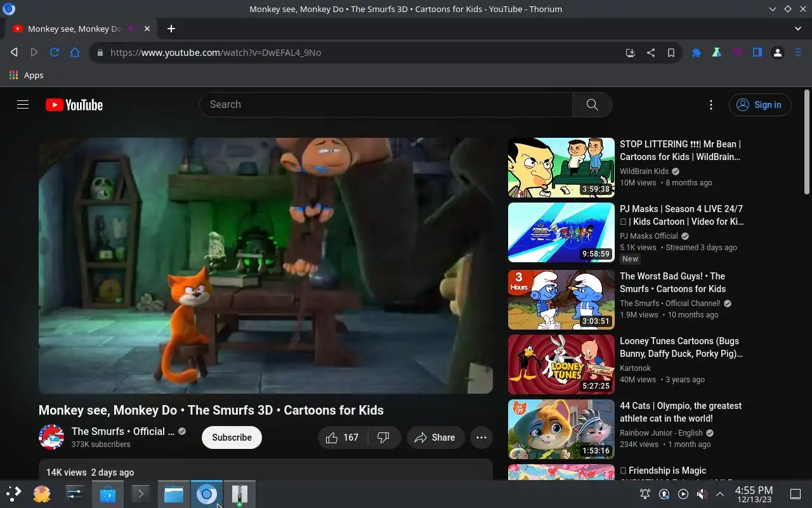This screenshot has width=812, height=508.
Task: Close the Monkey see Monkey Do tab
Action: tap(147, 29)
